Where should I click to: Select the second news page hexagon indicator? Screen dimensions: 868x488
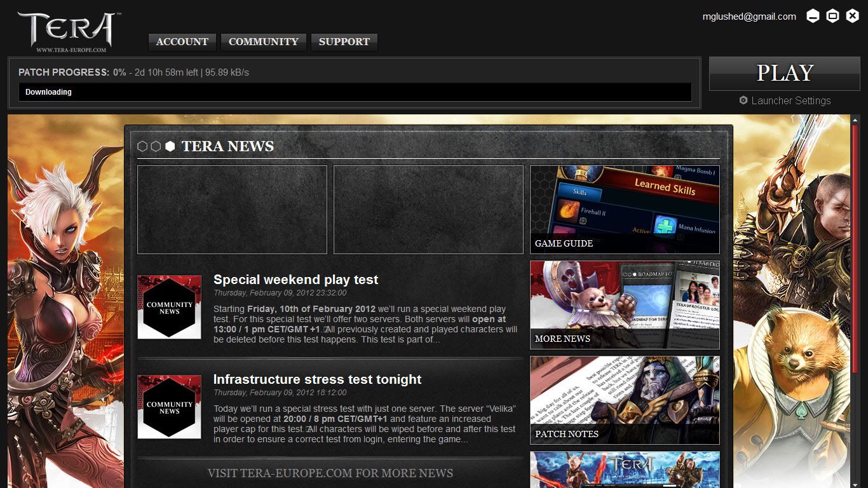(x=156, y=146)
